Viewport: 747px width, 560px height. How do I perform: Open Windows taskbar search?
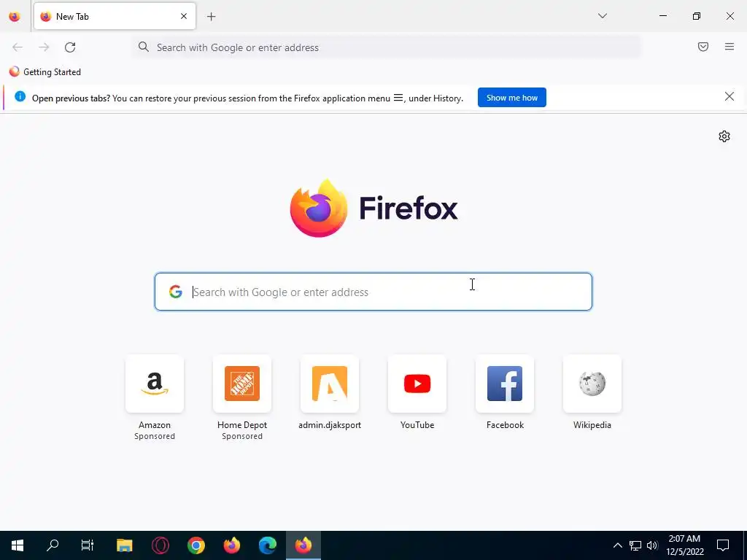tap(53, 545)
